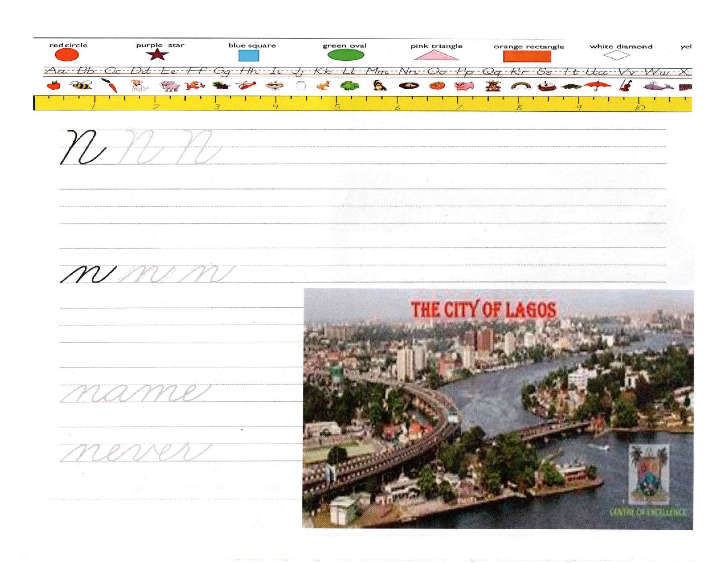The image size is (728, 563).
Task: Click the turtle picture under Tt
Action: (x=572, y=87)
